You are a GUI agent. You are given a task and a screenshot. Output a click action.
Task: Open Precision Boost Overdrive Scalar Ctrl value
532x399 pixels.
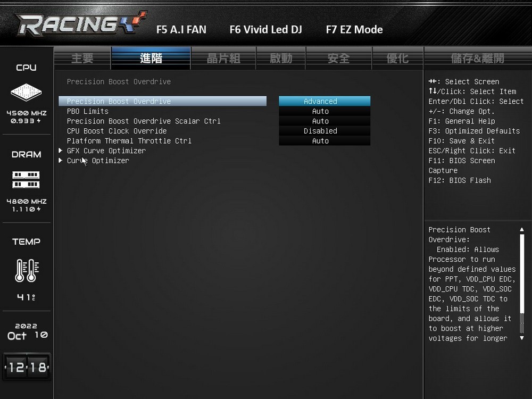pyautogui.click(x=325, y=121)
